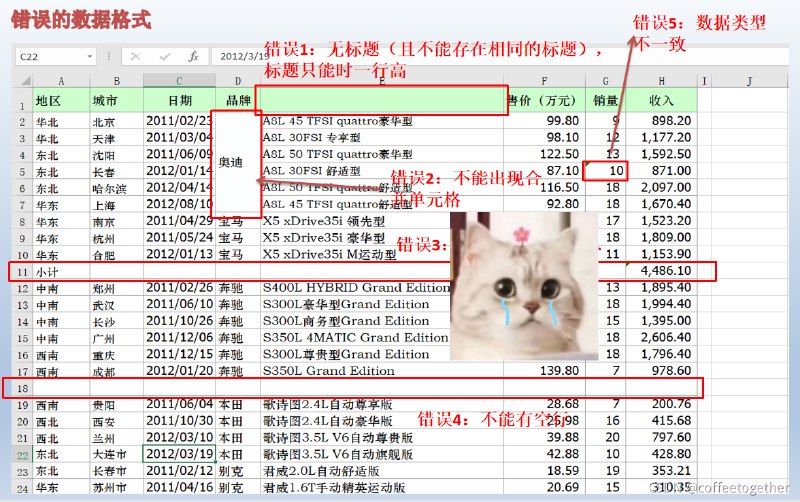Click the formula bar confirm checkmark icon
The height and width of the screenshot is (502, 800).
164,57
